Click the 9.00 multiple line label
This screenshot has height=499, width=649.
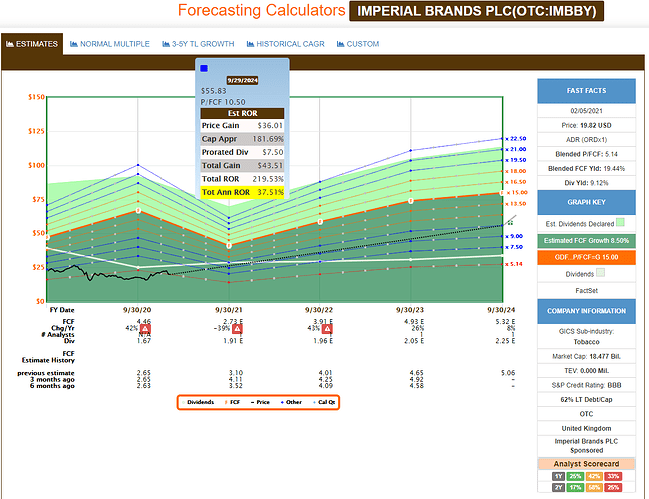[514, 236]
